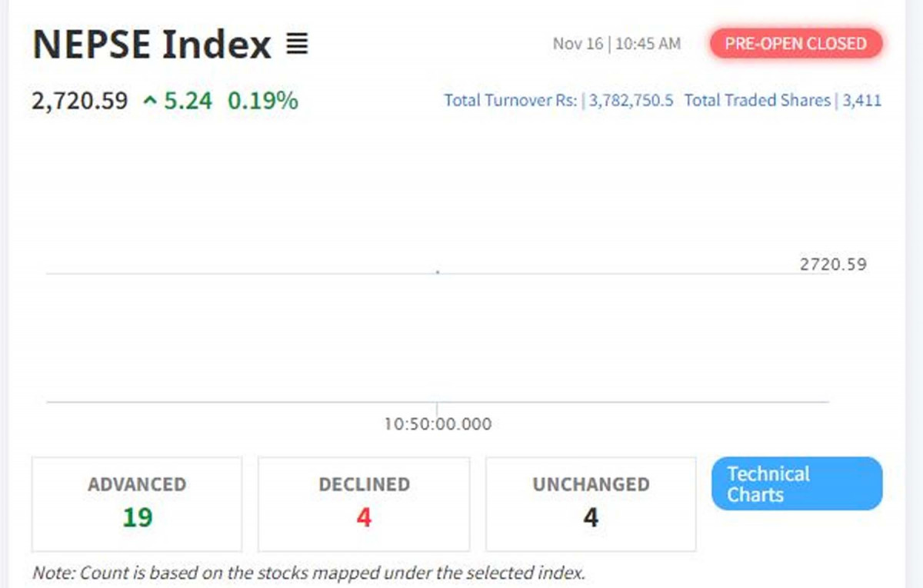Click the traded shares count 3,411
This screenshot has height=588, width=923.
pos(862,101)
